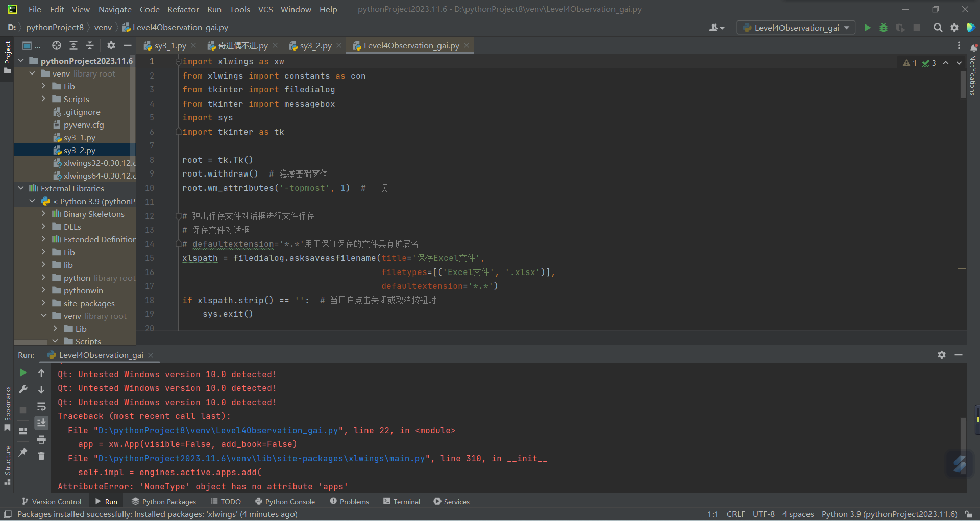Screen dimensions: 980x521
Task: Switch to the sy3_2.py editor tab
Action: point(315,46)
